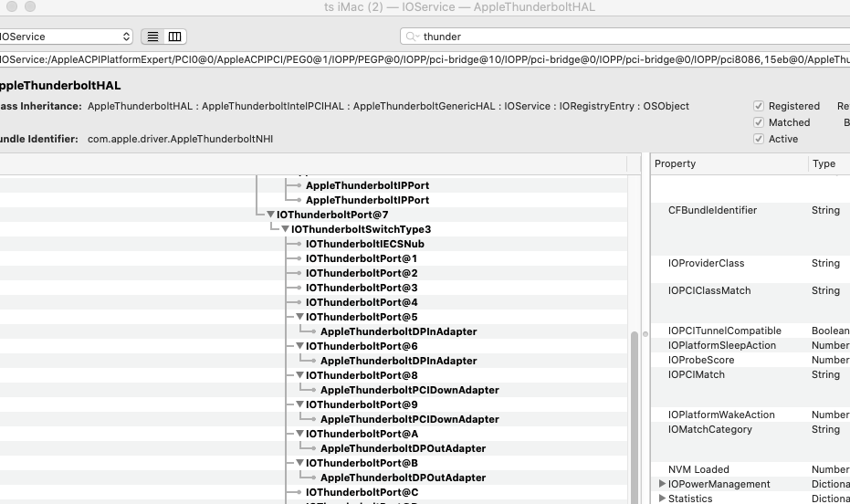This screenshot has height=504, width=850.
Task: Click the magnifying glass search icon
Action: coord(414,37)
